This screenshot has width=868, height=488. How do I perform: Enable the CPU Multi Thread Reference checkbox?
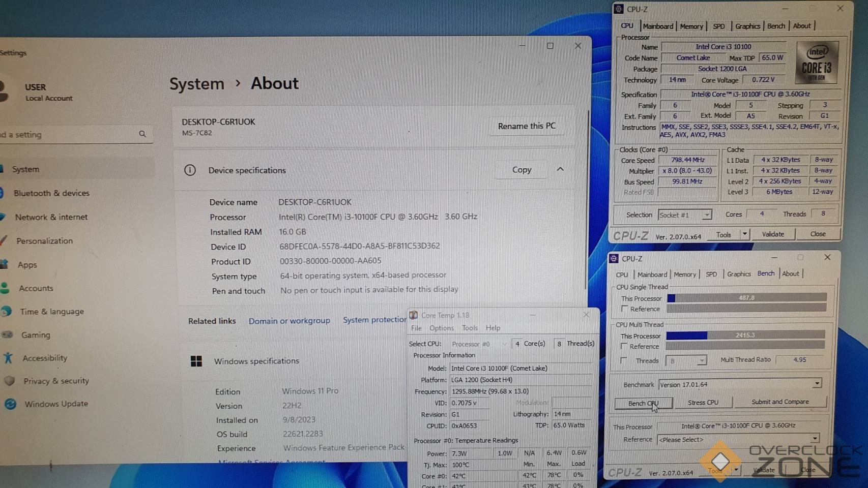click(x=624, y=346)
